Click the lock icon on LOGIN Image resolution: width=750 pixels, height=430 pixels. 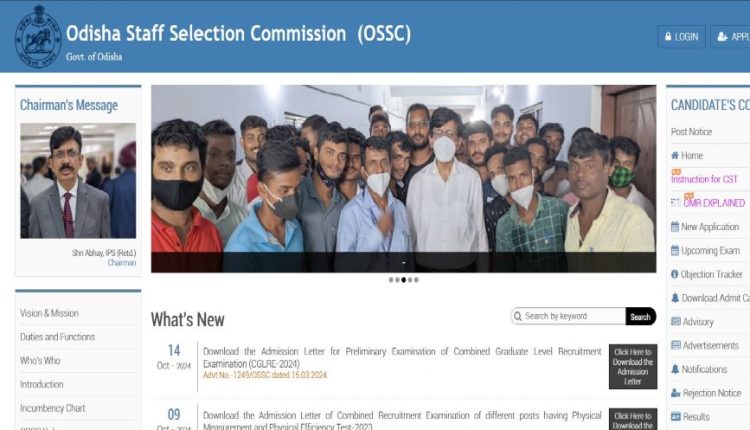coord(668,36)
